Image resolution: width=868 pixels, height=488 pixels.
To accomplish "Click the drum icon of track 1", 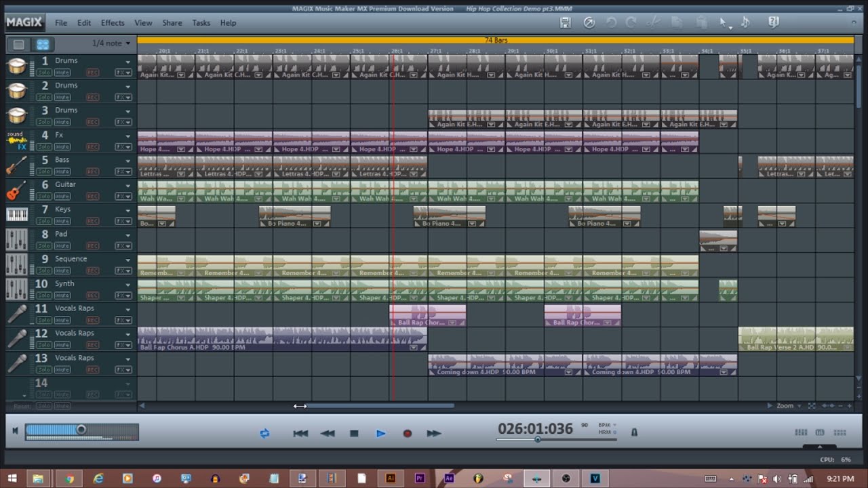I will 17,66.
